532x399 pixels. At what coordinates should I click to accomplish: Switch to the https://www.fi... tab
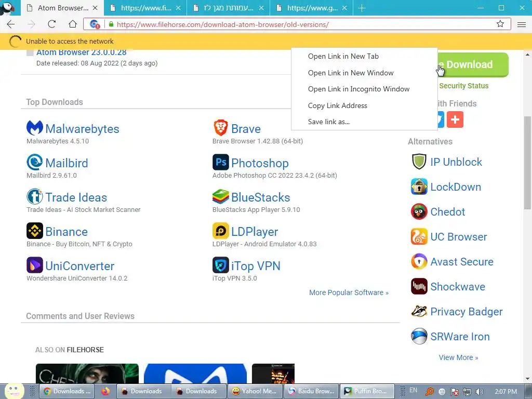[x=145, y=8]
